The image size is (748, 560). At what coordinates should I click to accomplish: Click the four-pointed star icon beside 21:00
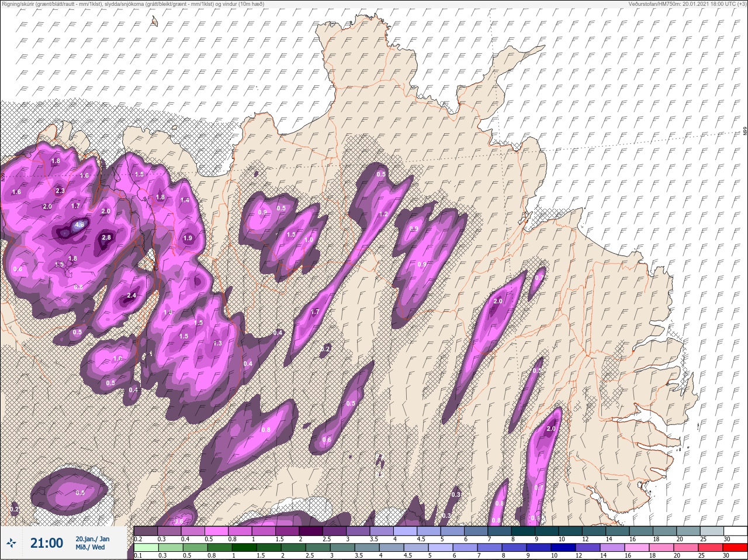click(12, 543)
